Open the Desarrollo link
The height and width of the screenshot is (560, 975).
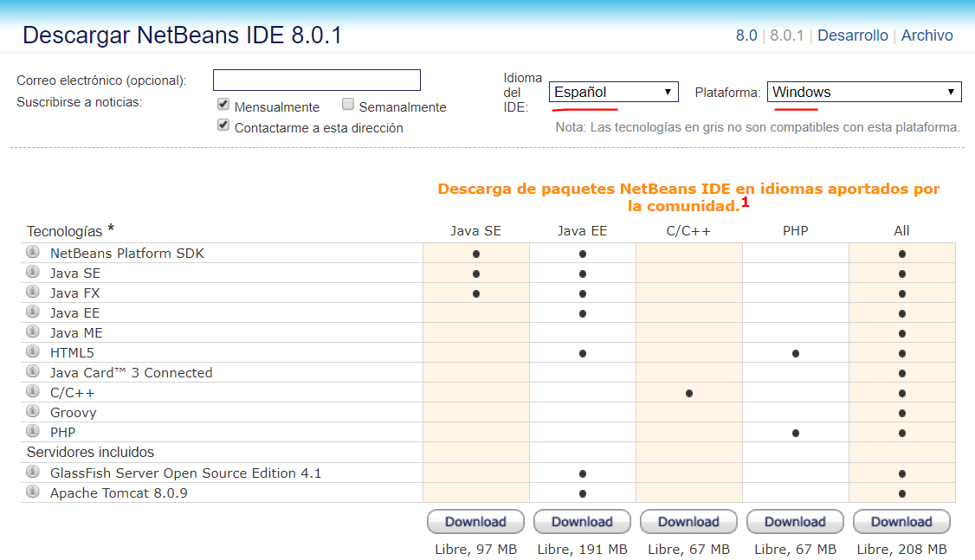853,35
